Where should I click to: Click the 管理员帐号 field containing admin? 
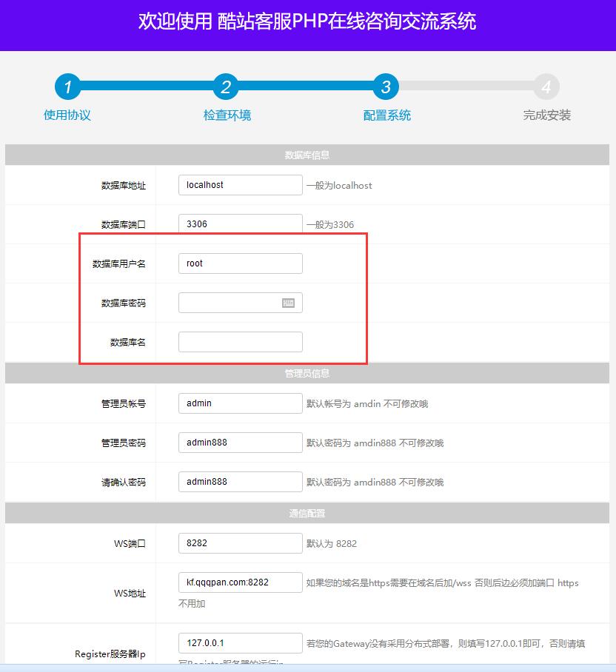tap(240, 403)
